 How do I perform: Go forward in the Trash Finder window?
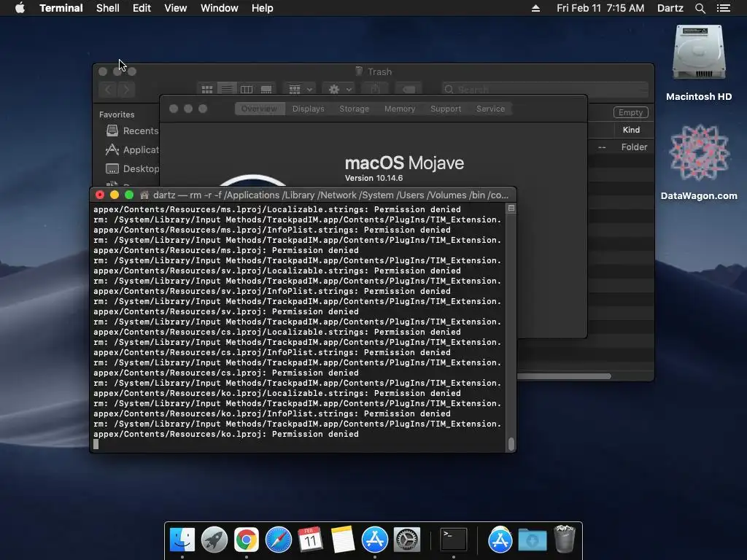click(126, 90)
